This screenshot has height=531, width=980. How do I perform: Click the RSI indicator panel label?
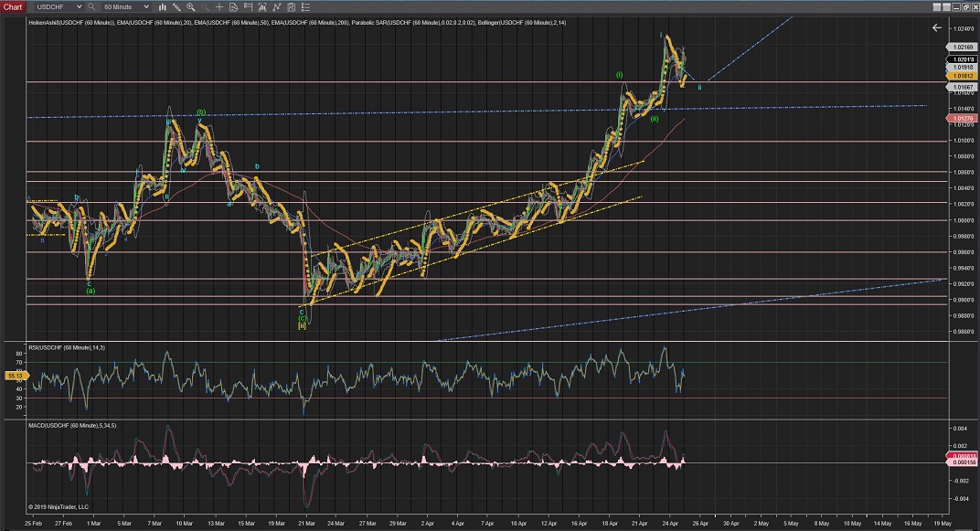[x=68, y=348]
